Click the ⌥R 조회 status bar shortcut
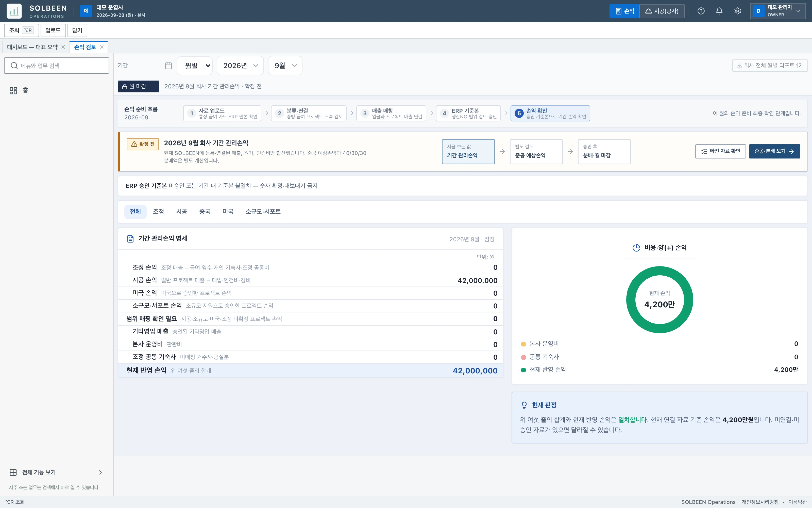Image resolution: width=812 pixels, height=508 pixels. tap(15, 502)
